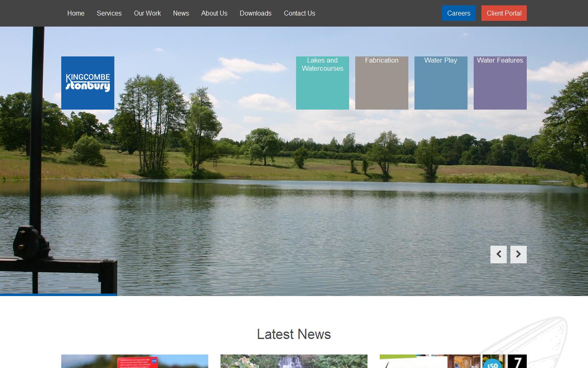The image size is (588, 368).
Task: Switch to the About Us page
Action: (214, 13)
